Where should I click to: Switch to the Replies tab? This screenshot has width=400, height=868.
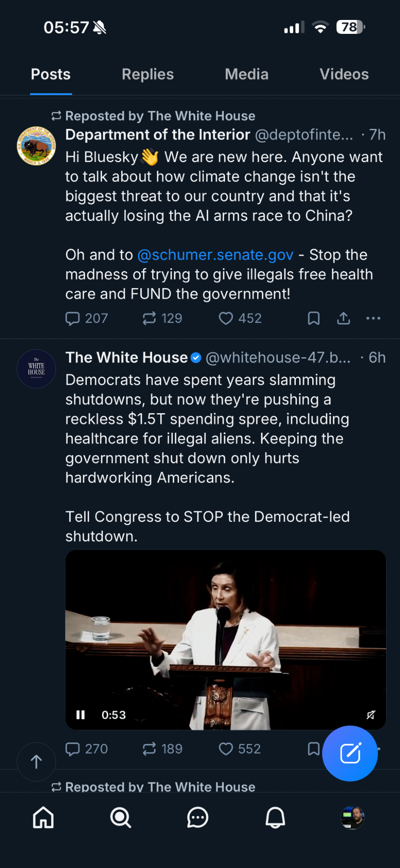coord(148,74)
